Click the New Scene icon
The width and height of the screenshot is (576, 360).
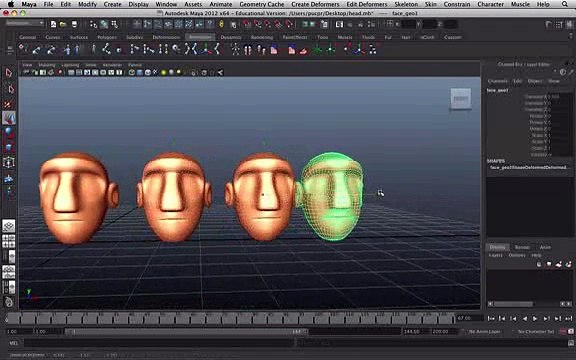coord(54,24)
